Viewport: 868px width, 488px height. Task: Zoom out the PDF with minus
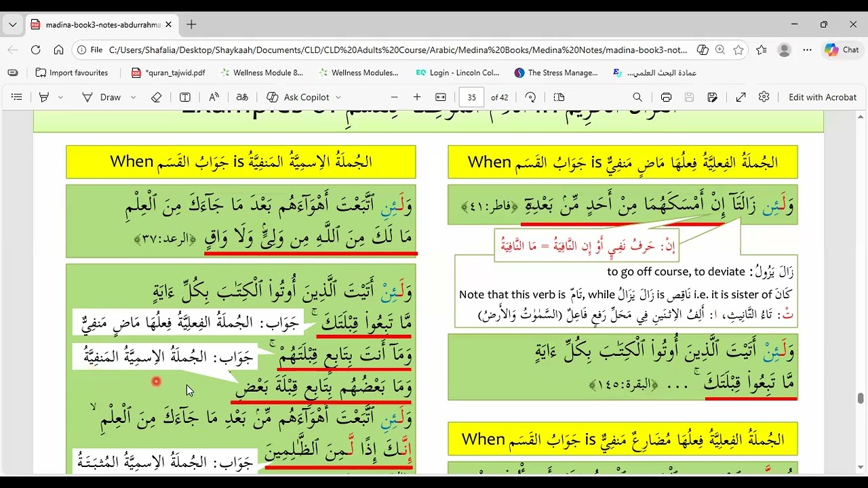point(395,97)
